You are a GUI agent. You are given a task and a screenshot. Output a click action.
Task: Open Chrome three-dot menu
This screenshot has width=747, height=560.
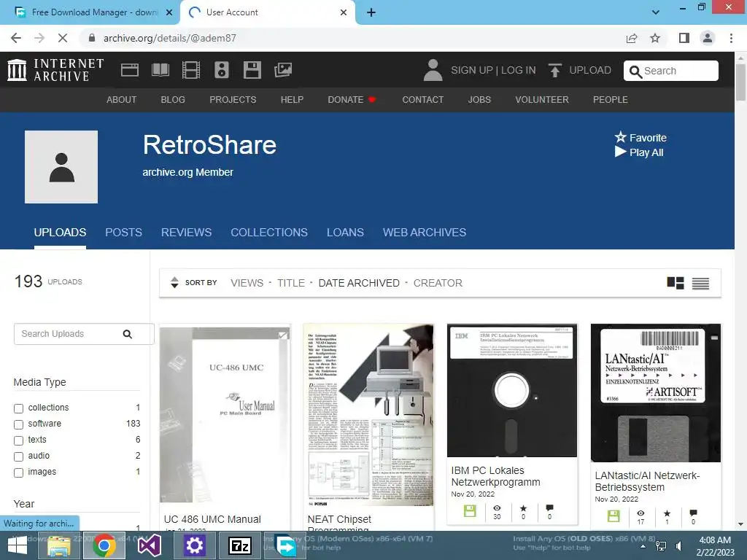coord(731,38)
